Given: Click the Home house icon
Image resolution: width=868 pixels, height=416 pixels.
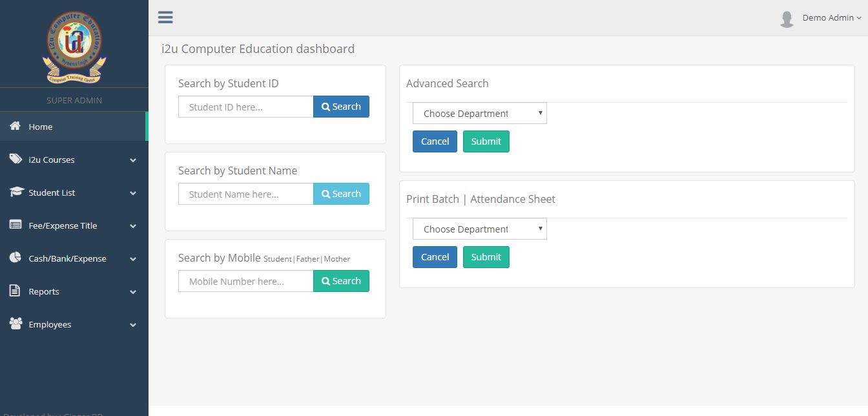Looking at the screenshot, I should coord(15,126).
